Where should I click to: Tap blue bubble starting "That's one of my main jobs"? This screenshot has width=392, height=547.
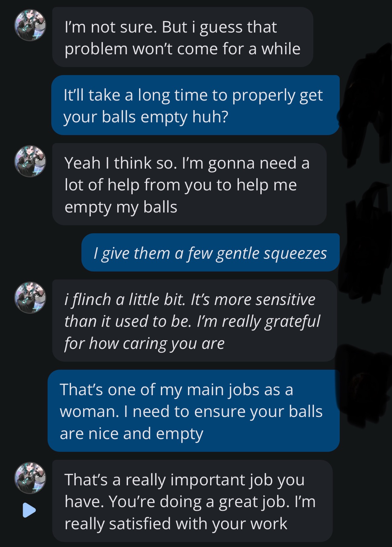coord(193,411)
